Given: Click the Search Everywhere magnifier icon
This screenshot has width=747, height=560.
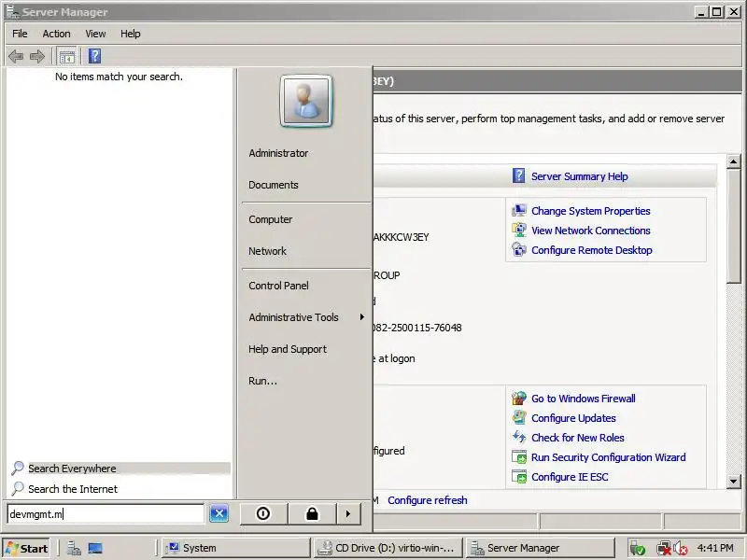Looking at the screenshot, I should (x=18, y=469).
